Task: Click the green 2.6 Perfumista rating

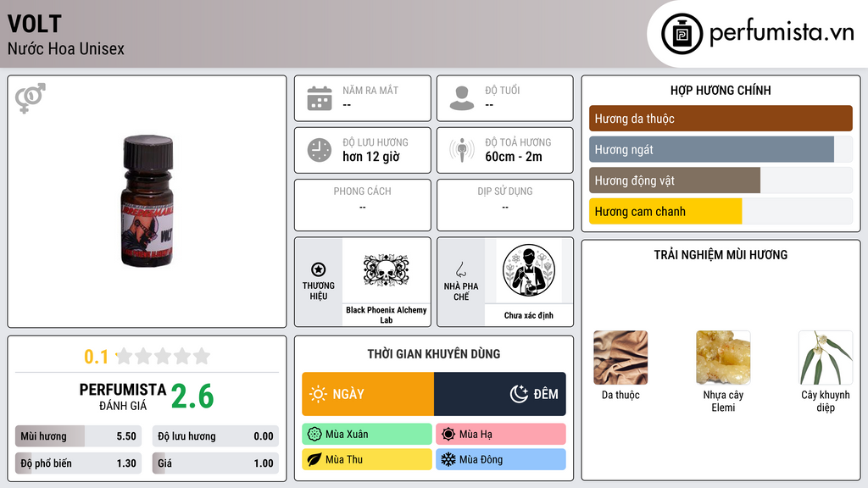Action: (x=192, y=396)
